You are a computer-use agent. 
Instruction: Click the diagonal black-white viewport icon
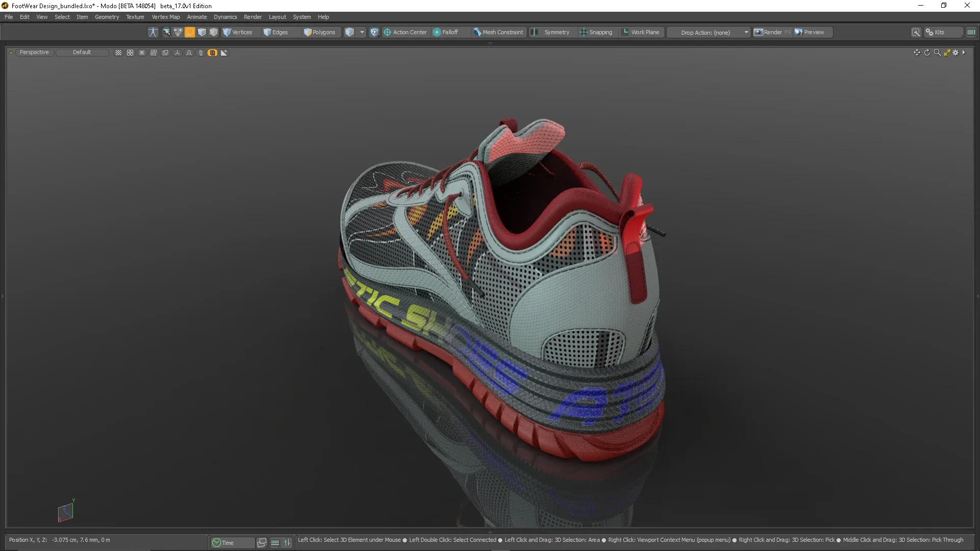(224, 53)
